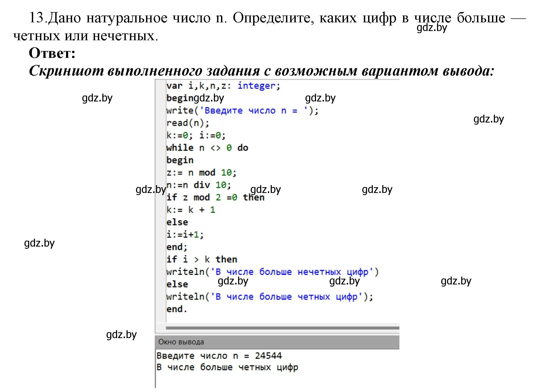
Task: Click the 'n:=n div 10;' line
Action: 199,185
